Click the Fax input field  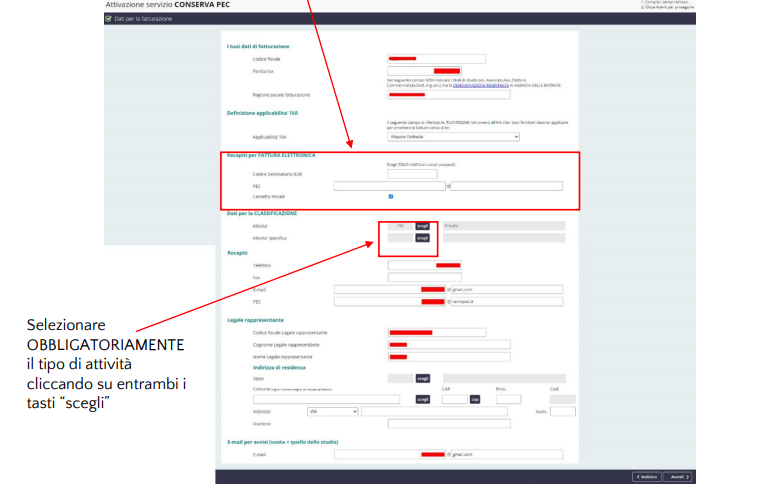pos(425,278)
